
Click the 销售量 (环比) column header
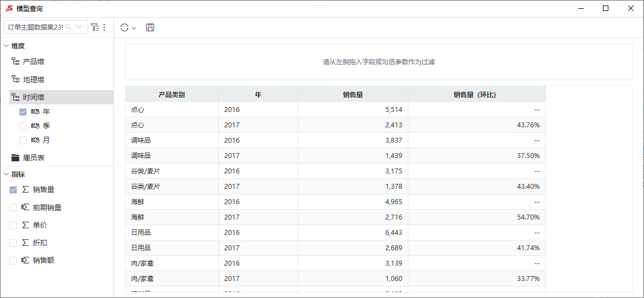[476, 94]
